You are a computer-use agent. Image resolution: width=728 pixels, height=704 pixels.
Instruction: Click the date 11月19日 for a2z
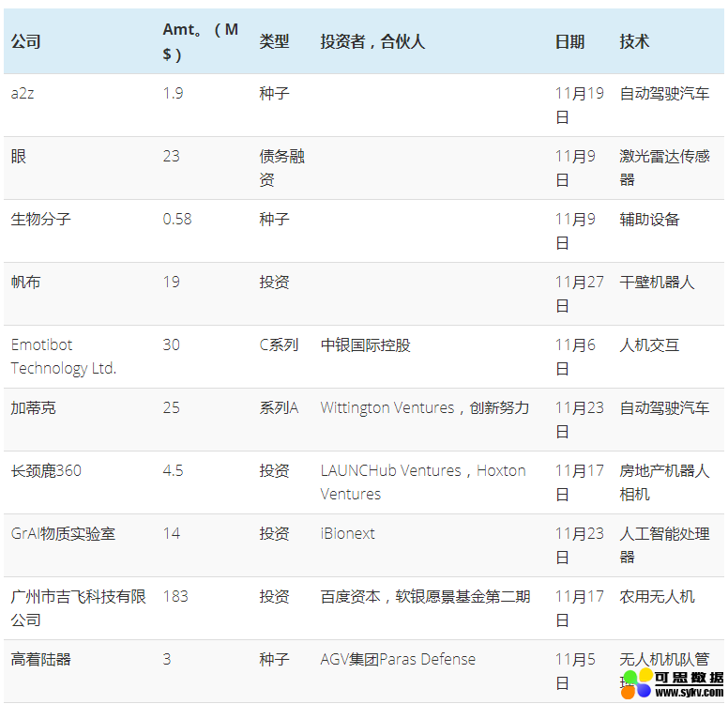580,105
